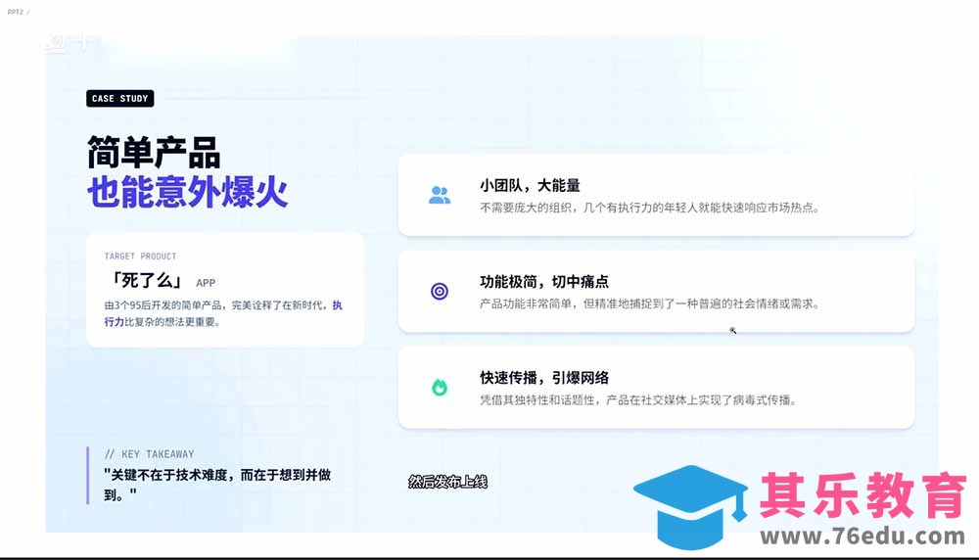Click the // KEY TAKEAWAY label
Viewport: 979px width, 560px height.
[149, 454]
